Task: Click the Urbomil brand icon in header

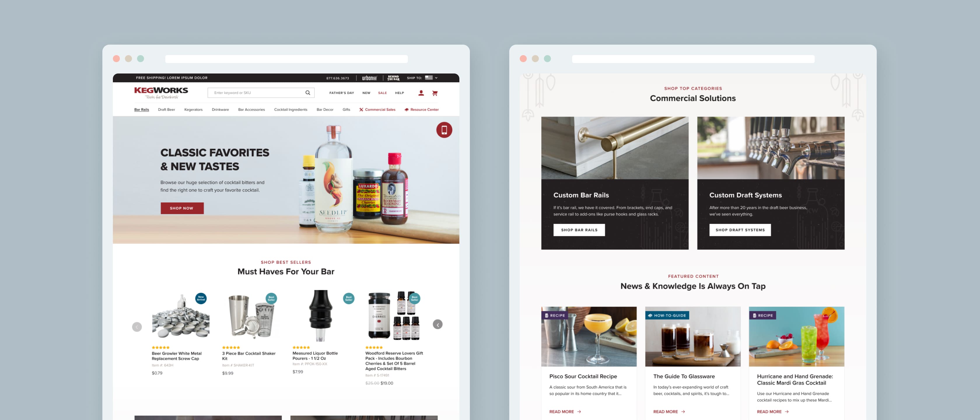Action: [369, 78]
